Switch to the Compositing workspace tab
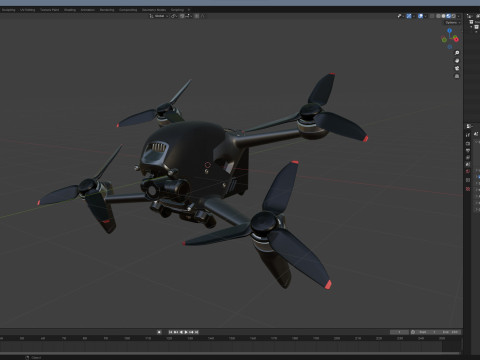The height and width of the screenshot is (360, 480). 128,10
